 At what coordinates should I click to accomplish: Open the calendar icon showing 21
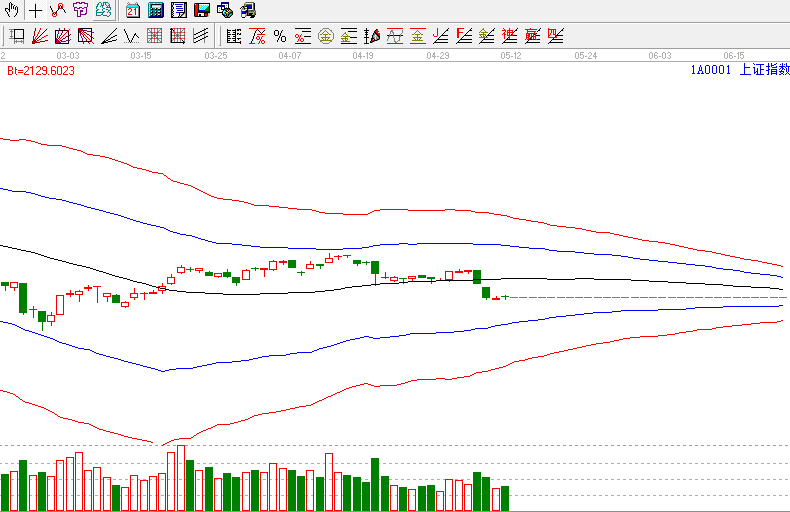(133, 11)
